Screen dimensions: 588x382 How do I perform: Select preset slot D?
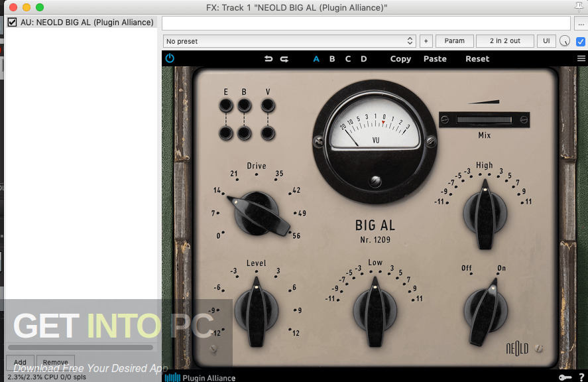pyautogui.click(x=364, y=59)
